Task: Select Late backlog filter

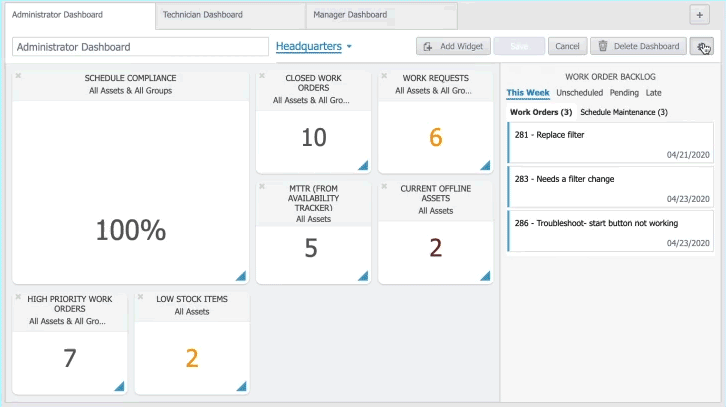Action: pyautogui.click(x=653, y=93)
